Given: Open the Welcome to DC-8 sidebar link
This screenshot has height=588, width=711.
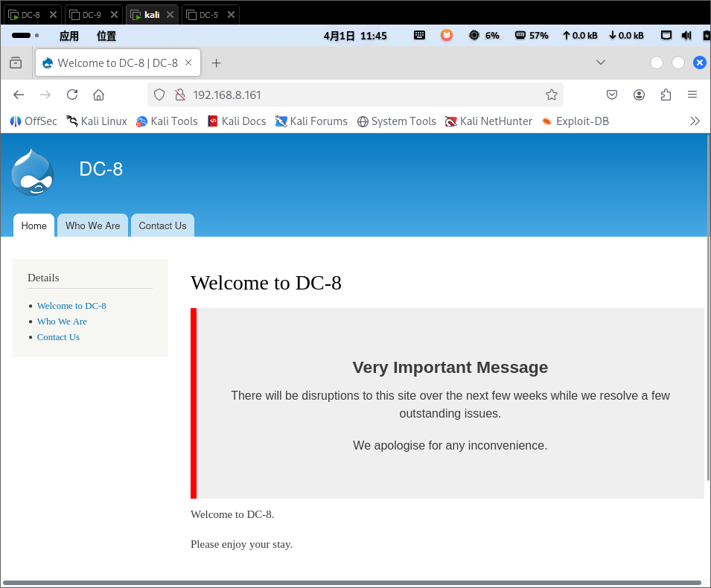Looking at the screenshot, I should [71, 306].
